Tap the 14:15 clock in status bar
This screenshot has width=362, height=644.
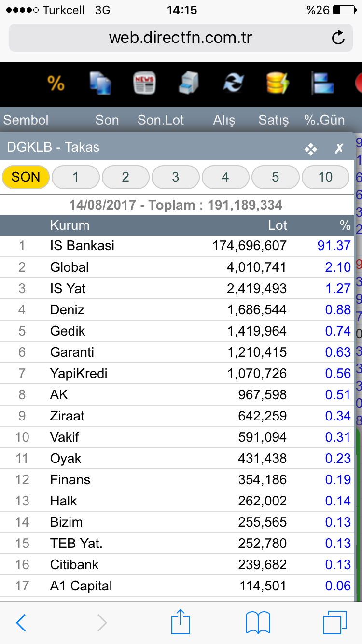[182, 10]
